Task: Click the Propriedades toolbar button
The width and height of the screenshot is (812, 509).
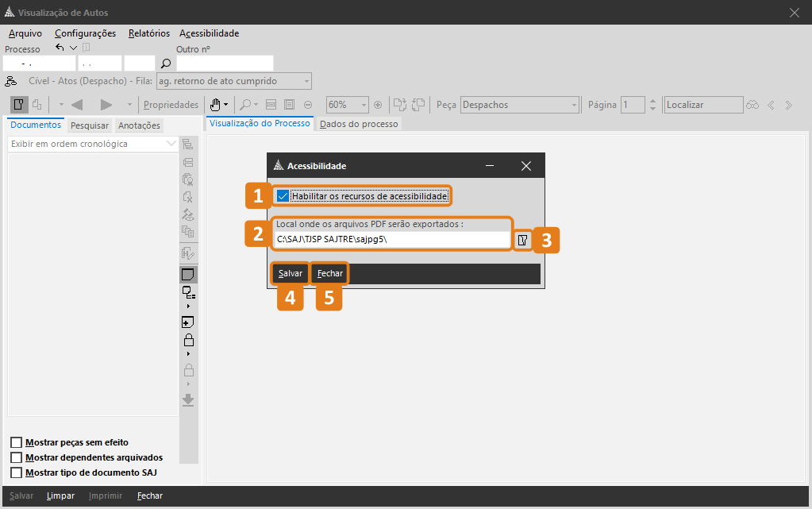Action: click(x=171, y=105)
